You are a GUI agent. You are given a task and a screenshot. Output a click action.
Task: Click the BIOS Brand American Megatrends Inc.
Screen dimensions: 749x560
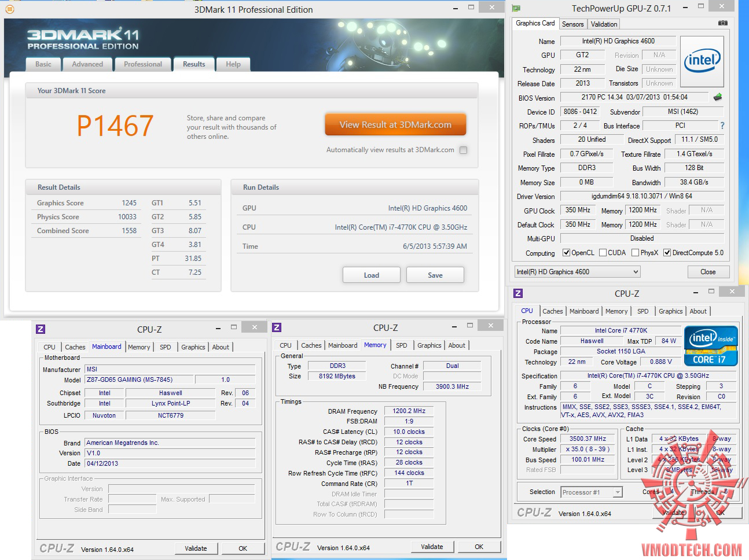tap(170, 443)
